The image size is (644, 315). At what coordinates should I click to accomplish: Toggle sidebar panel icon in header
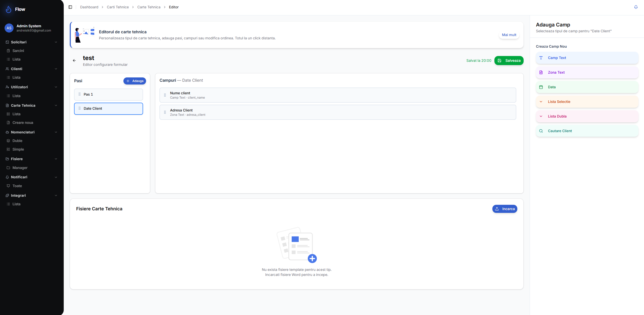pyautogui.click(x=70, y=7)
